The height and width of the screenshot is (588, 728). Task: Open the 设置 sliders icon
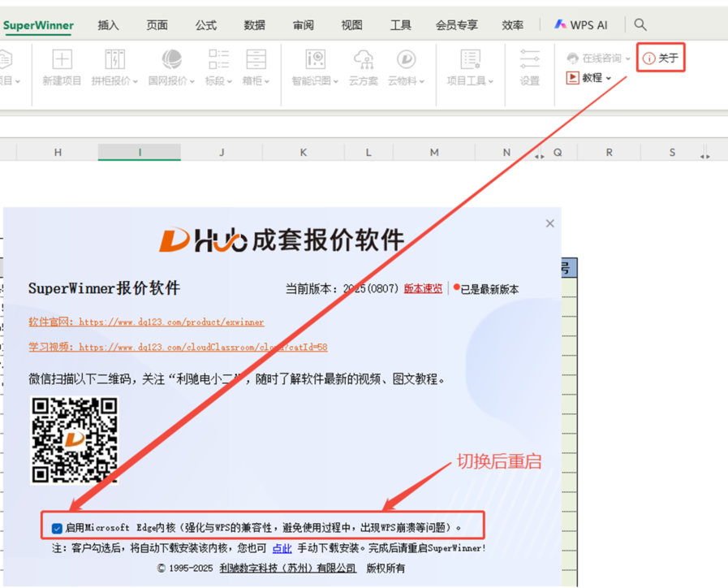(530, 59)
